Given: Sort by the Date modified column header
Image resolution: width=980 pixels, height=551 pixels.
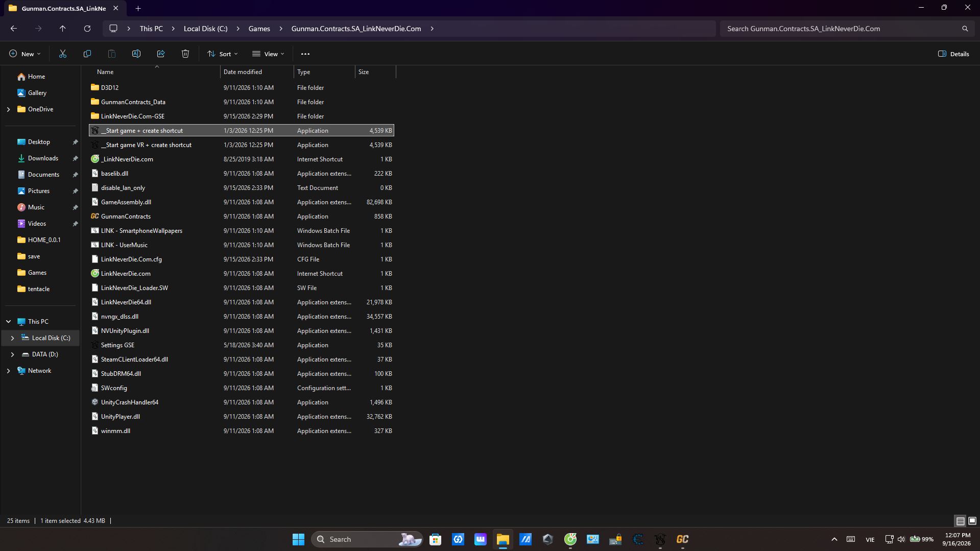Looking at the screenshot, I should (x=257, y=72).
